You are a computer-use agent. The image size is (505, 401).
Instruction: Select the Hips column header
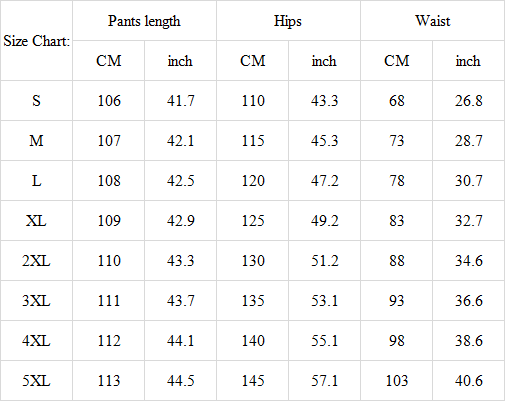(288, 21)
